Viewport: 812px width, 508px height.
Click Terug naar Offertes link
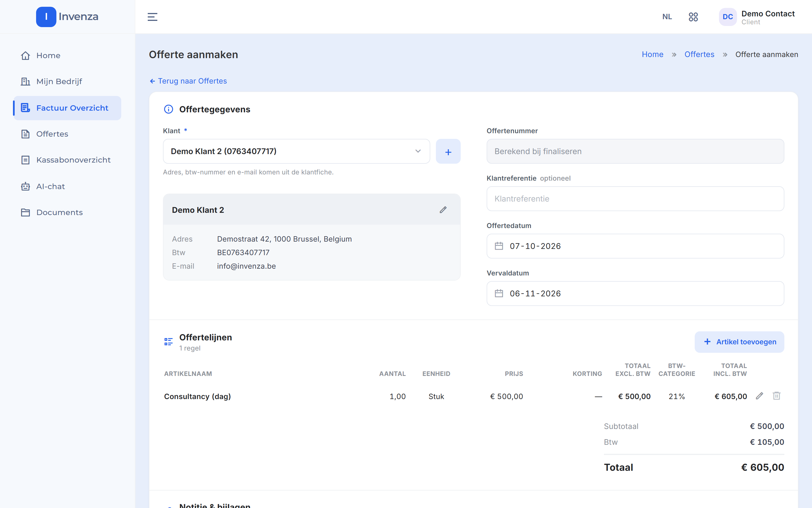(188, 81)
